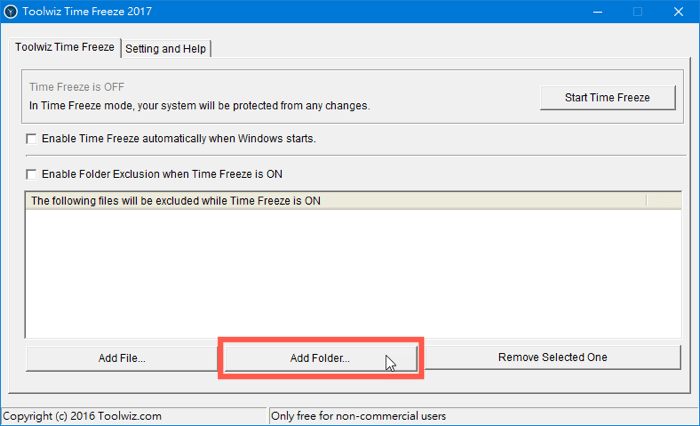This screenshot has width=700, height=426.
Task: Click the empty right section of list header
Action: coord(662,201)
